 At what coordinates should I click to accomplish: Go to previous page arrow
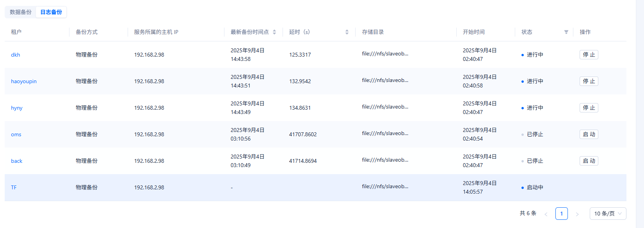click(x=546, y=214)
